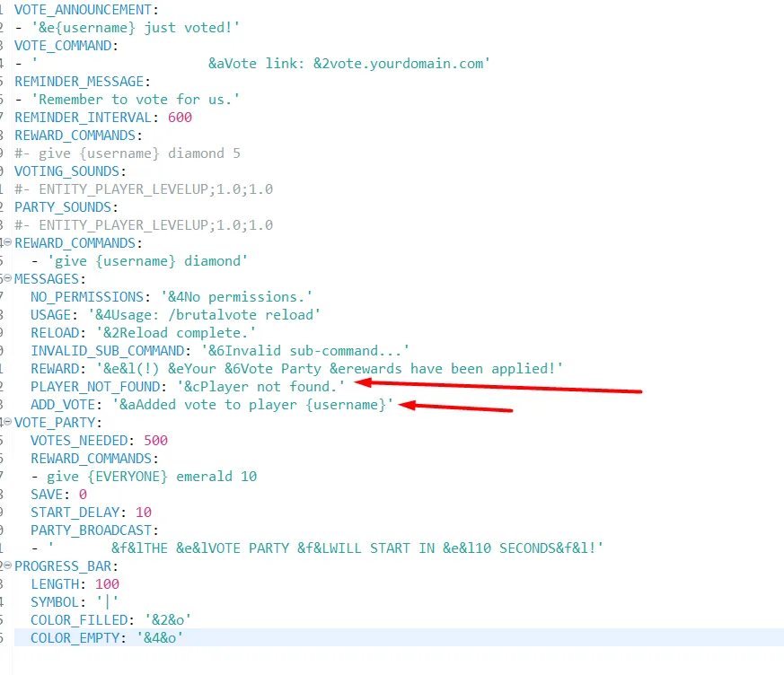Click the REMINDER_INTERVAL key
This screenshot has width=784, height=675.
point(83,118)
